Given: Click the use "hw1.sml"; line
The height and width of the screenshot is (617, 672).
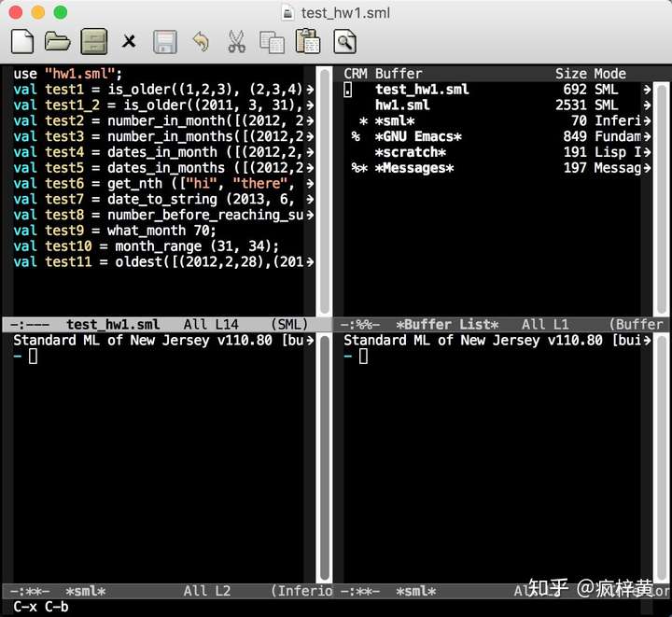Looking at the screenshot, I should (68, 74).
